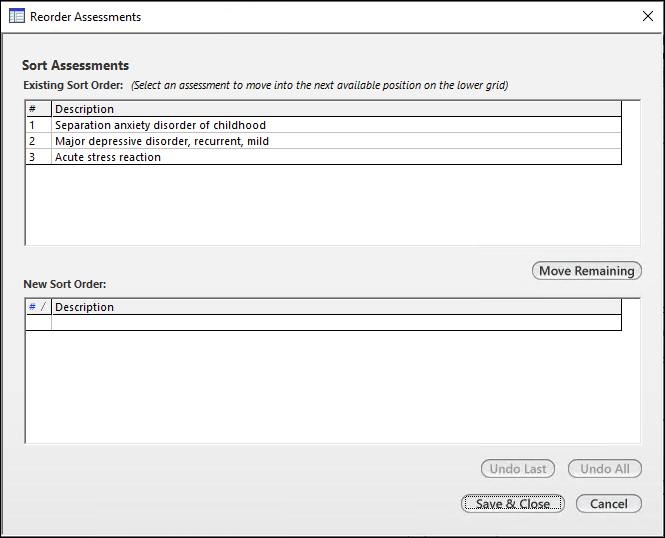Cancel the assessment reordering
This screenshot has width=665, height=538.
click(x=608, y=504)
